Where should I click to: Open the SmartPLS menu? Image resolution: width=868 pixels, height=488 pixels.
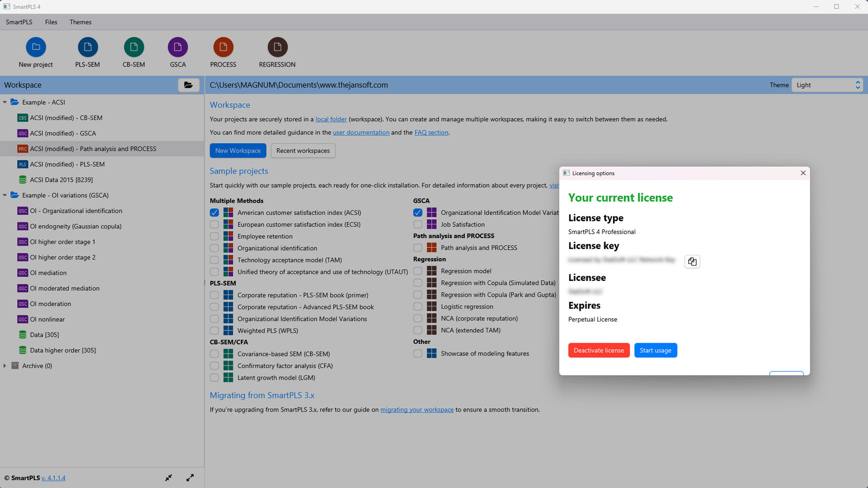coord(19,22)
